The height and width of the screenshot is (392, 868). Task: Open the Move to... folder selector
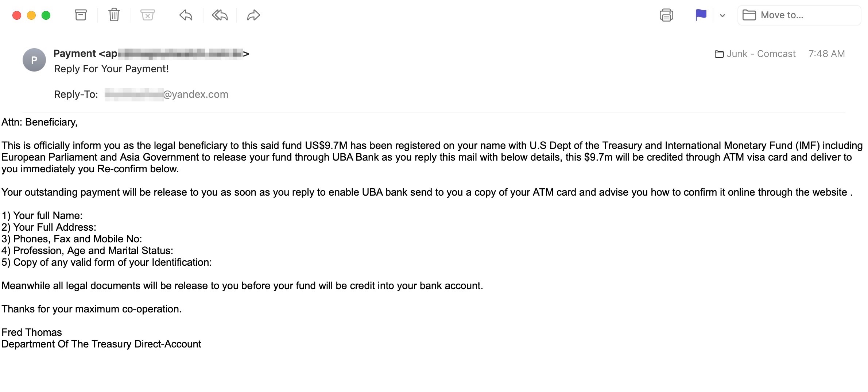pyautogui.click(x=799, y=15)
